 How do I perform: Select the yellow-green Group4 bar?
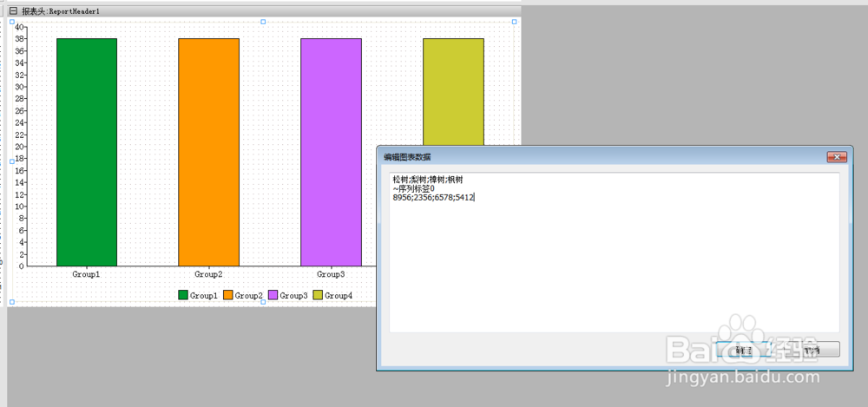(x=453, y=92)
